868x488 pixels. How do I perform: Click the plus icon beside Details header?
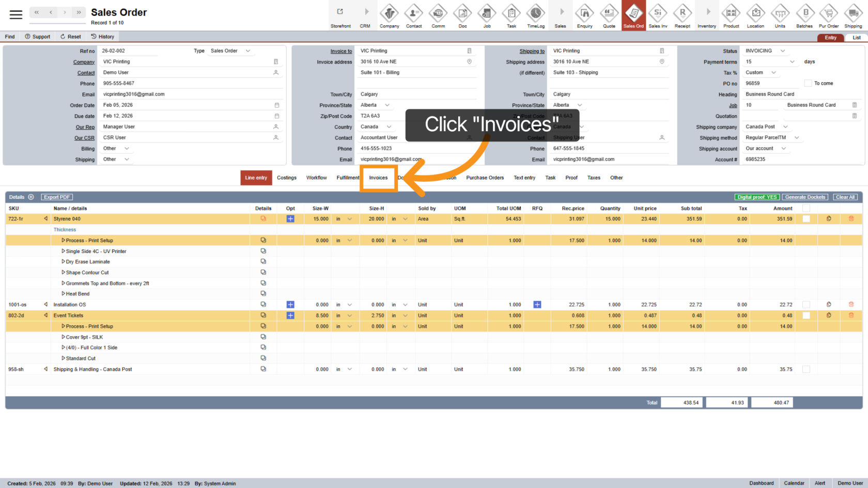pyautogui.click(x=31, y=197)
